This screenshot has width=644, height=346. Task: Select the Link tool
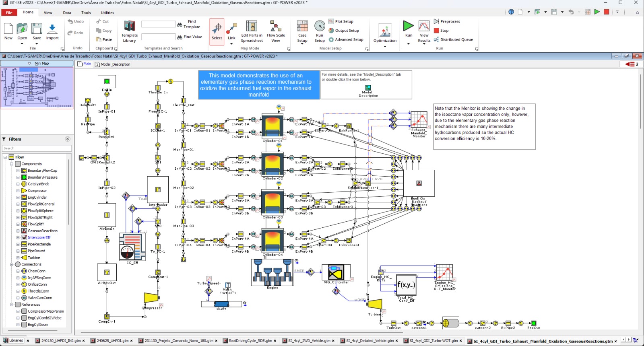click(x=231, y=31)
